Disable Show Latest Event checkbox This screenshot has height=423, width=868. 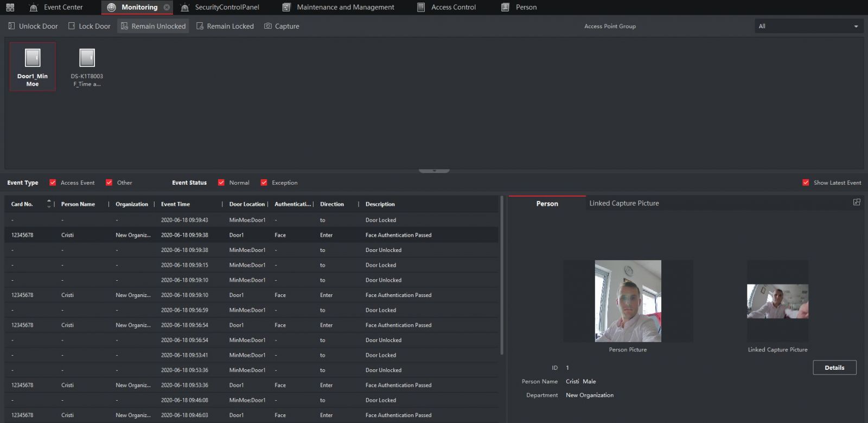[x=806, y=182]
